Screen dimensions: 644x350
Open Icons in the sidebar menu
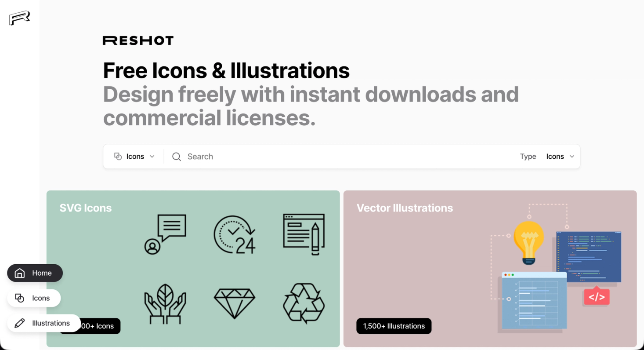pos(34,298)
